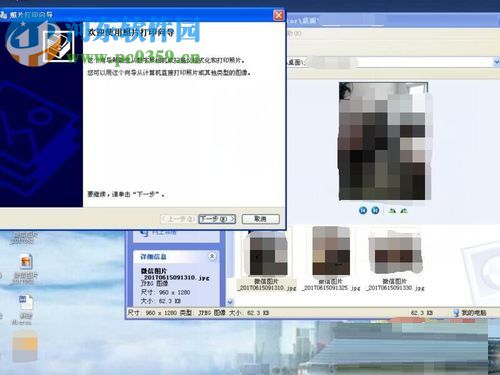The height and width of the screenshot is (375, 500).
Task: Click the photo printing wizard icon
Action: click(x=59, y=46)
